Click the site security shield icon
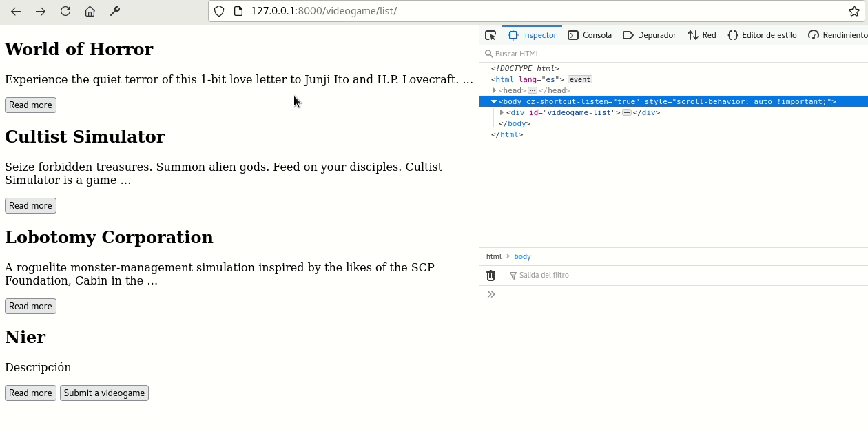 click(x=219, y=11)
